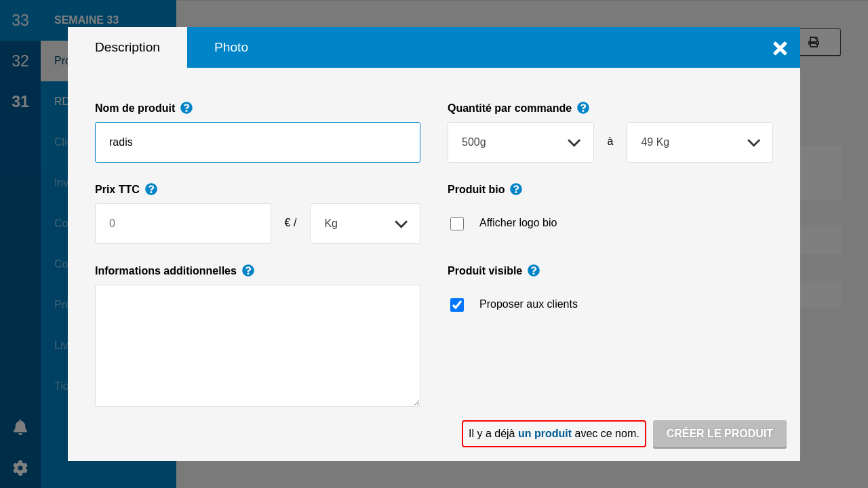Viewport: 868px width, 488px height.
Task: Open notifications bell in sidebar
Action: pyautogui.click(x=20, y=427)
